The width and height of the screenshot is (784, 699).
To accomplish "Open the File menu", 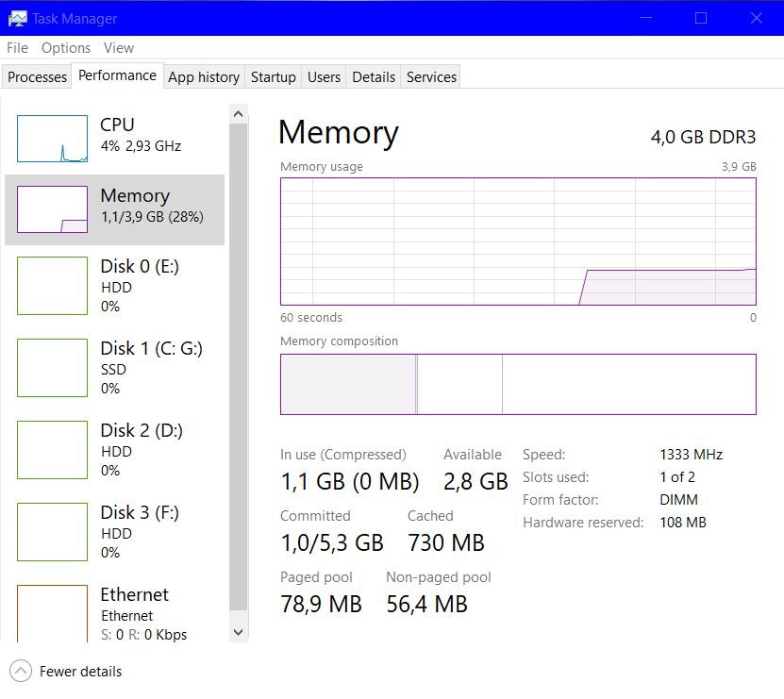I will [x=17, y=48].
